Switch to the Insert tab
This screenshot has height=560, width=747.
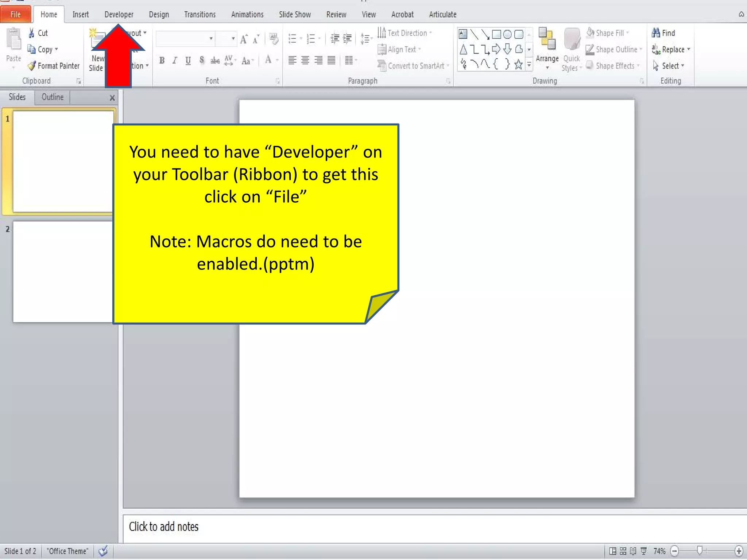[x=81, y=15]
